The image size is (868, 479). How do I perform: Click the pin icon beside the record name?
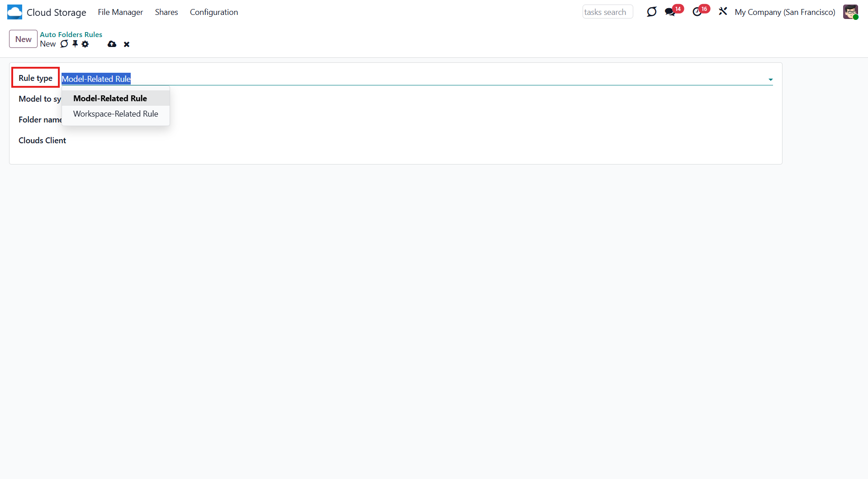coord(75,44)
